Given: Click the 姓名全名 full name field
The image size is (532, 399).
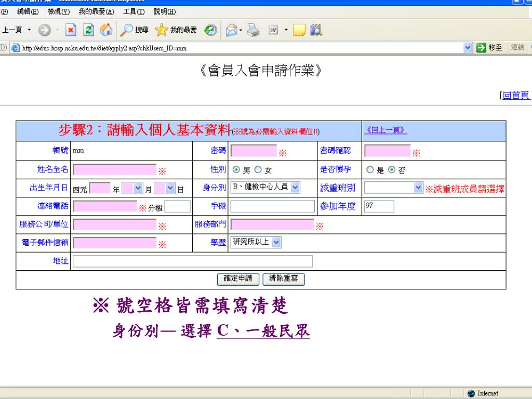Looking at the screenshot, I should (115, 170).
